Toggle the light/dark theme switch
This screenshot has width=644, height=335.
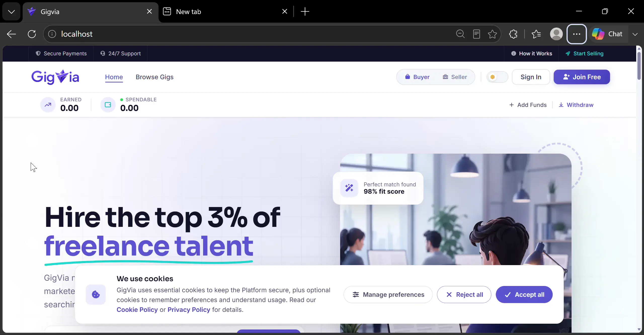coord(497,77)
